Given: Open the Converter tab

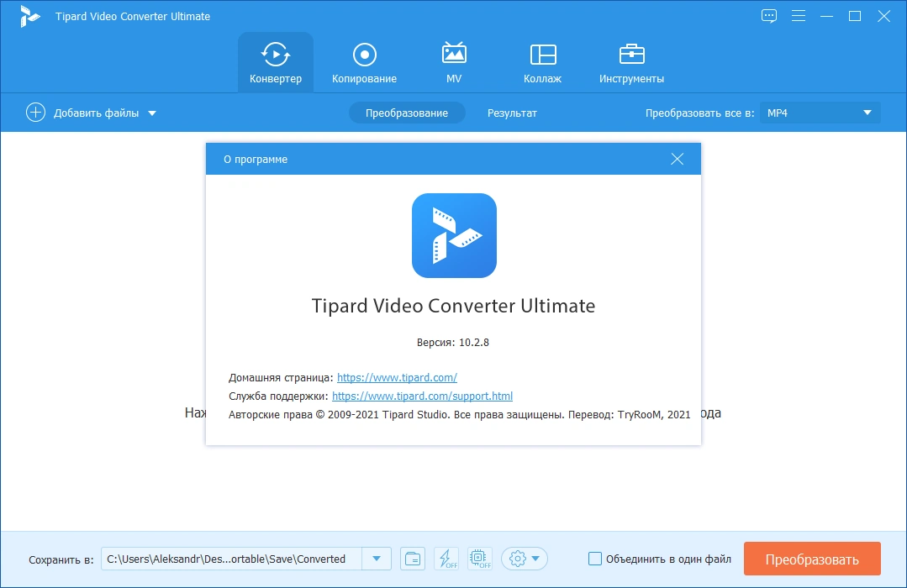Looking at the screenshot, I should 276,62.
